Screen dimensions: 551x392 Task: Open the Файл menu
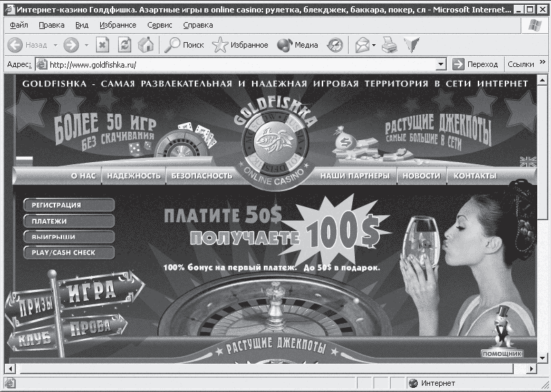pos(19,25)
